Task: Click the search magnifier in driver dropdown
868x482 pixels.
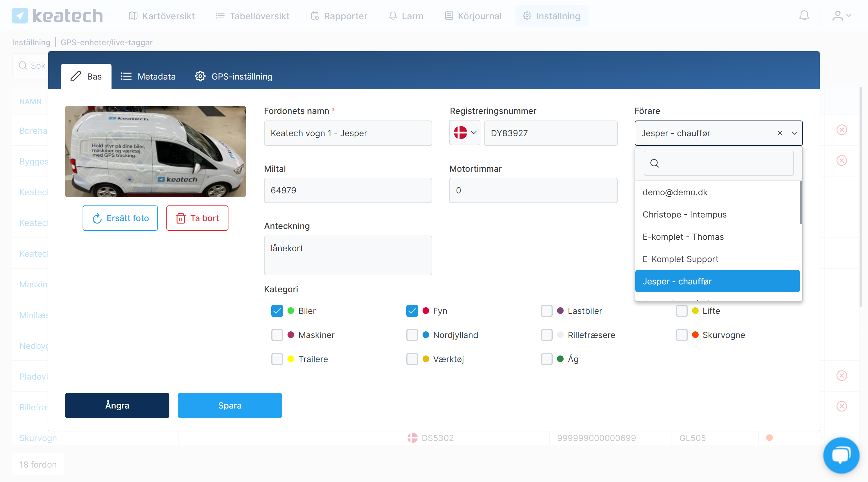Action: [x=654, y=163]
